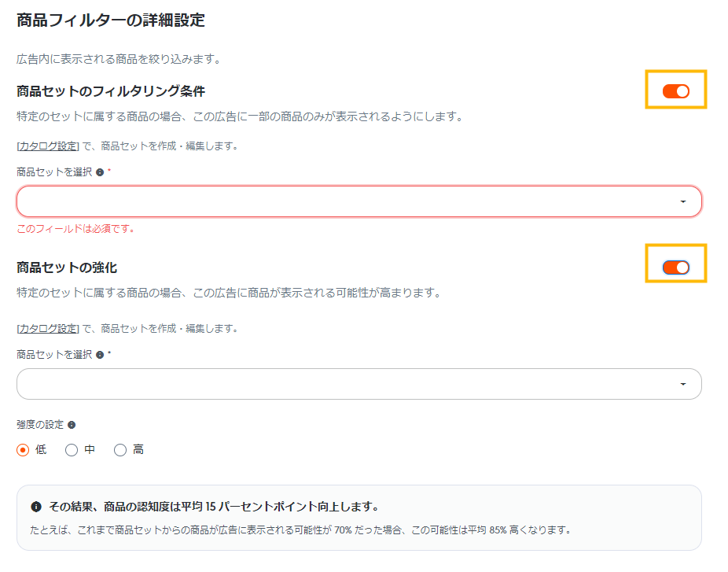Click info icon beside the filtering section's 商品セットを選択
The height and width of the screenshot is (572, 728).
100,172
